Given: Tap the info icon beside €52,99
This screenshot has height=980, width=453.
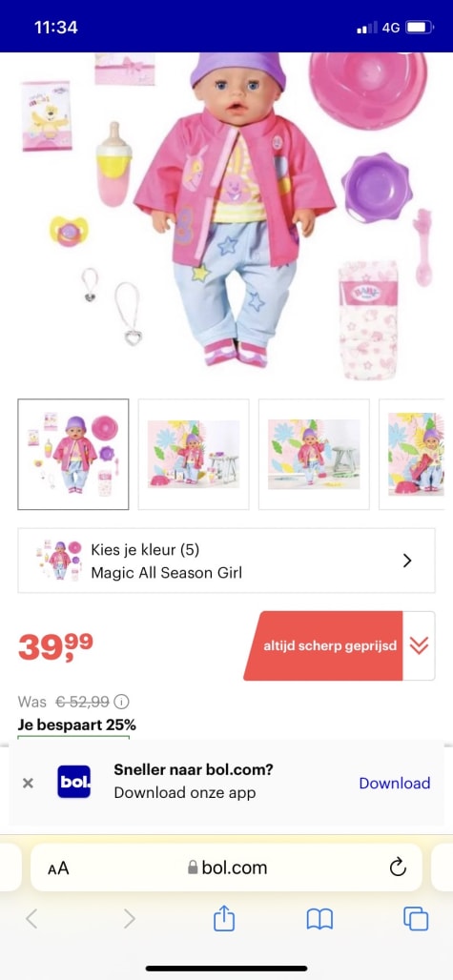Looking at the screenshot, I should (122, 702).
